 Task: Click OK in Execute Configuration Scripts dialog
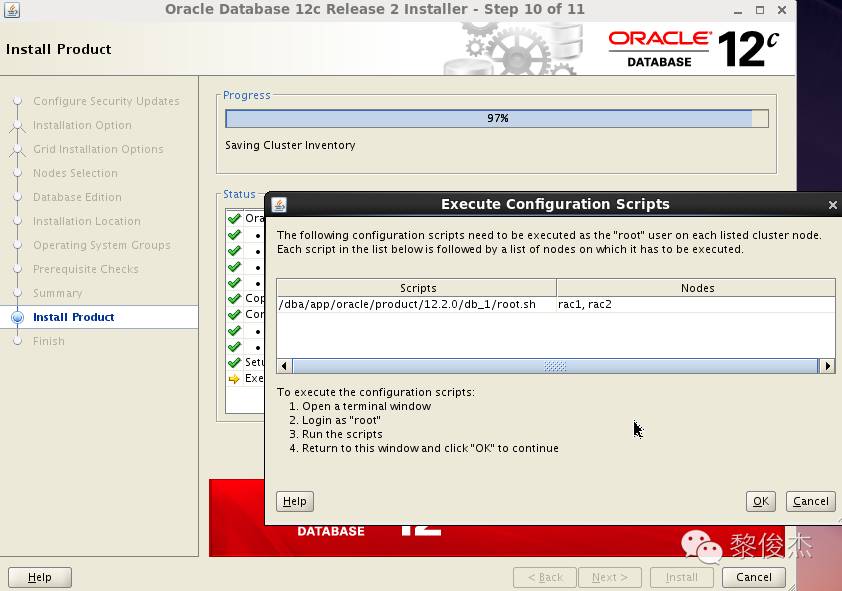click(x=760, y=501)
